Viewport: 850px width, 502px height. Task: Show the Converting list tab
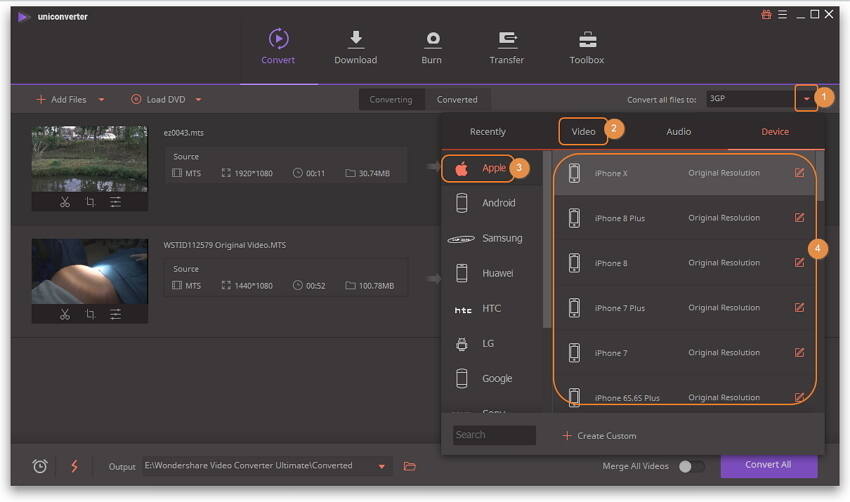[391, 100]
